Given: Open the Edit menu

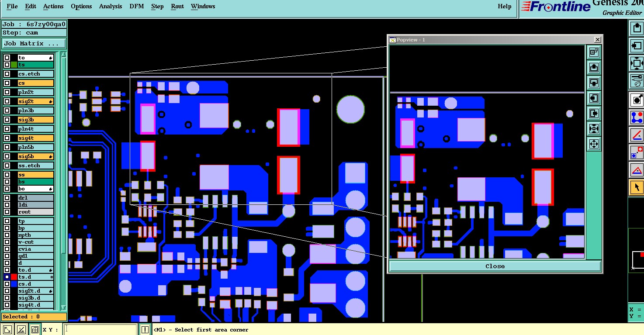Looking at the screenshot, I should click(31, 6).
